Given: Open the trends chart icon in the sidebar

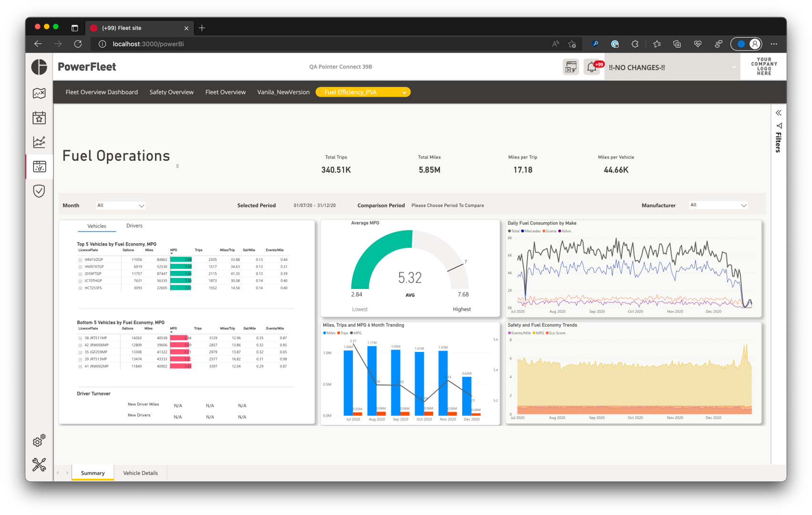Looking at the screenshot, I should [x=39, y=142].
